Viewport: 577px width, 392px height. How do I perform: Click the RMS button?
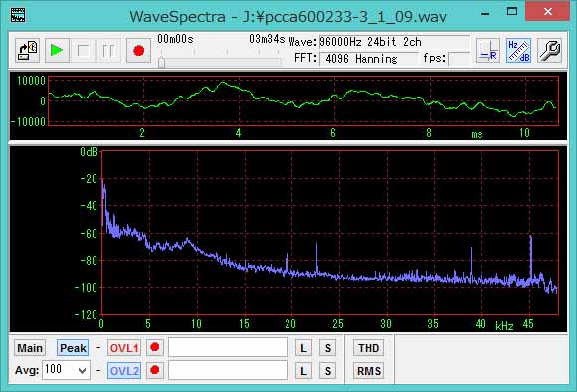pos(369,371)
